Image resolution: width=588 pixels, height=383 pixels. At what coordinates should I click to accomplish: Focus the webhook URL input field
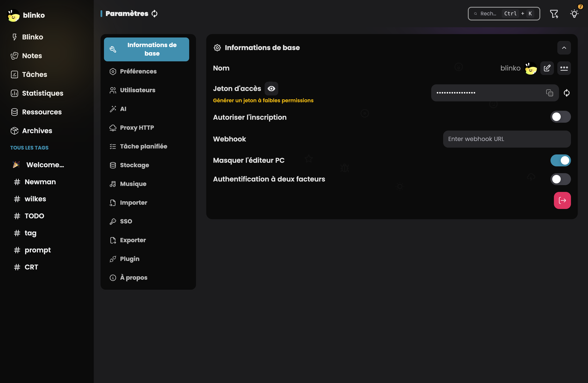coord(507,139)
